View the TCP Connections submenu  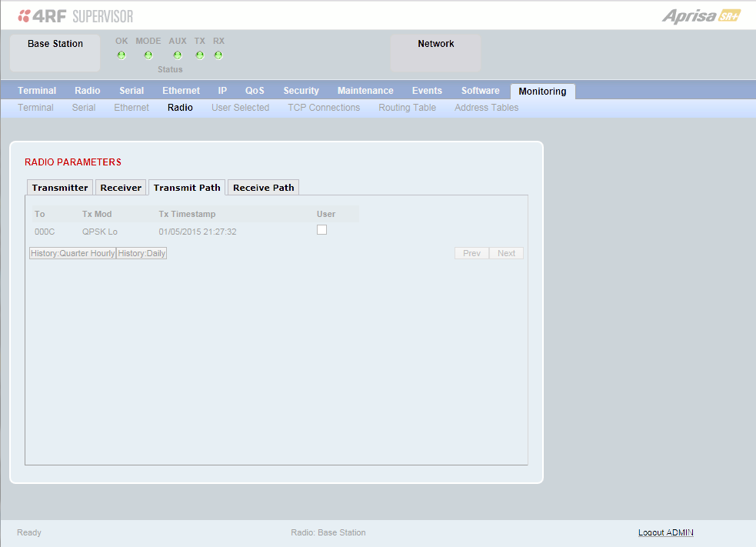[x=324, y=108]
